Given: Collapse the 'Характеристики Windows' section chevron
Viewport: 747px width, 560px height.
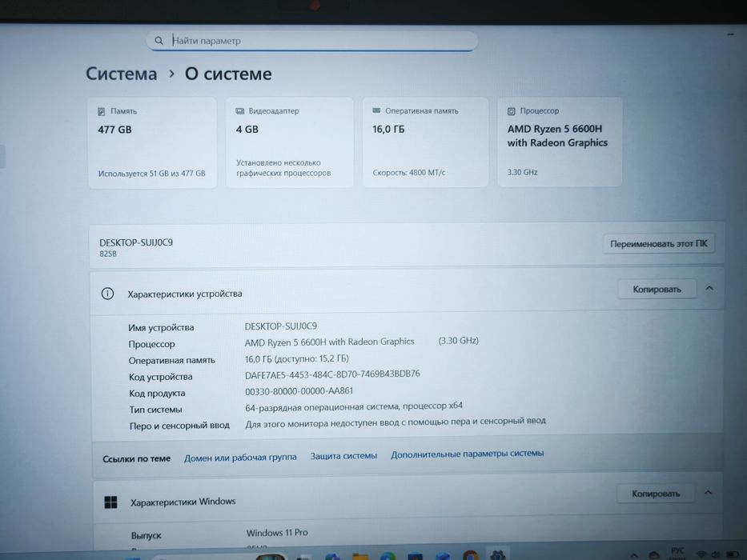Looking at the screenshot, I should coord(709,492).
